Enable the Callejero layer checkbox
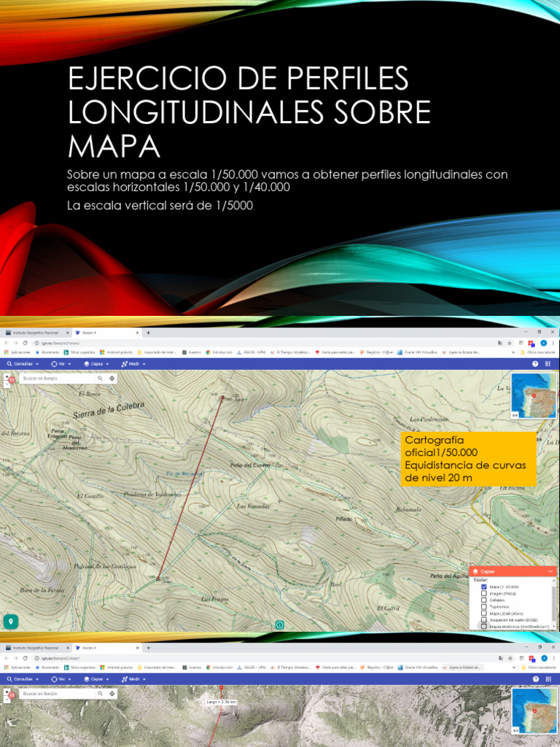 coord(484,600)
